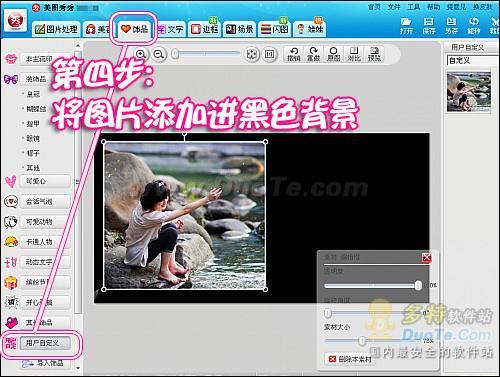Click the lips icon in the sidebar
Screen dimensions: 500x377
(x=11, y=59)
